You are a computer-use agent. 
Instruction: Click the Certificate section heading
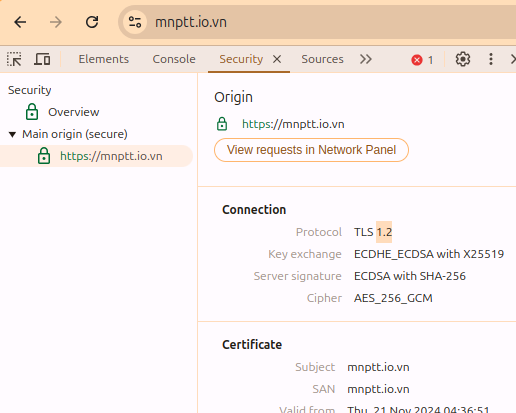pos(252,345)
